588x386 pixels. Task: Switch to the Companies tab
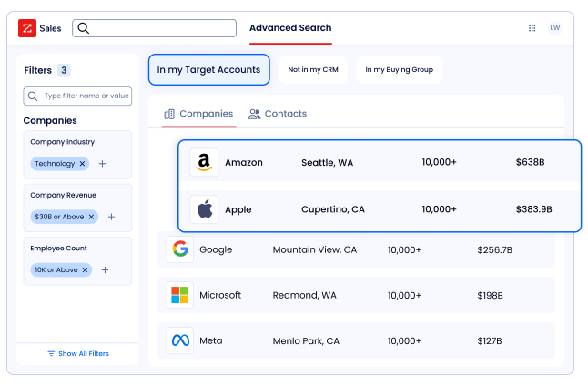(x=198, y=114)
